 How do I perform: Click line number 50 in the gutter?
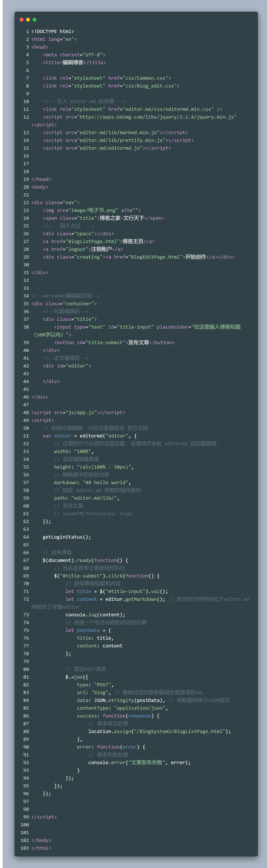(26, 428)
